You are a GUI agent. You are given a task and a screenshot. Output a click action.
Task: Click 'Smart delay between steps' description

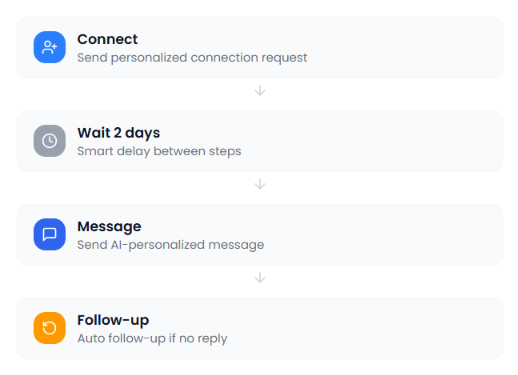pos(159,151)
